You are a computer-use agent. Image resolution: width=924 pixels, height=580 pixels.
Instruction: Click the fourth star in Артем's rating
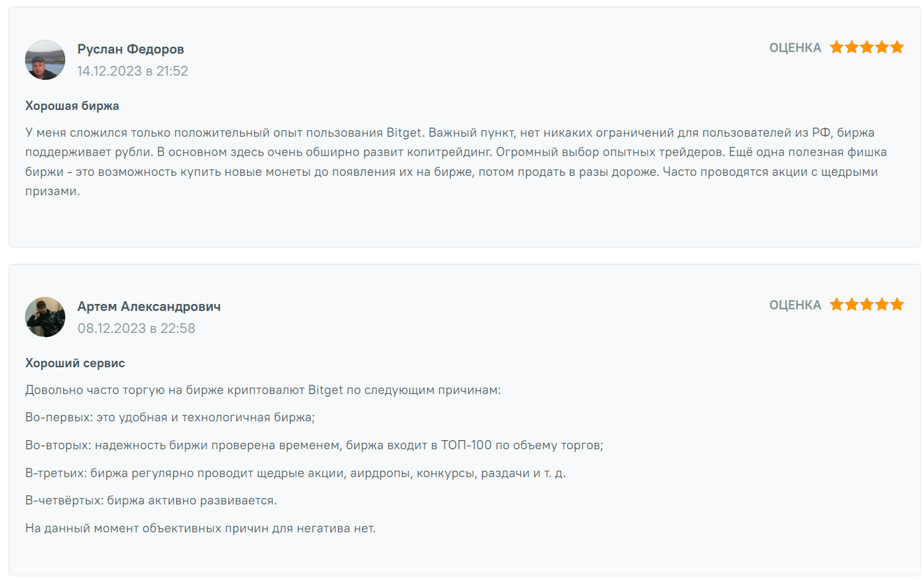(x=882, y=305)
